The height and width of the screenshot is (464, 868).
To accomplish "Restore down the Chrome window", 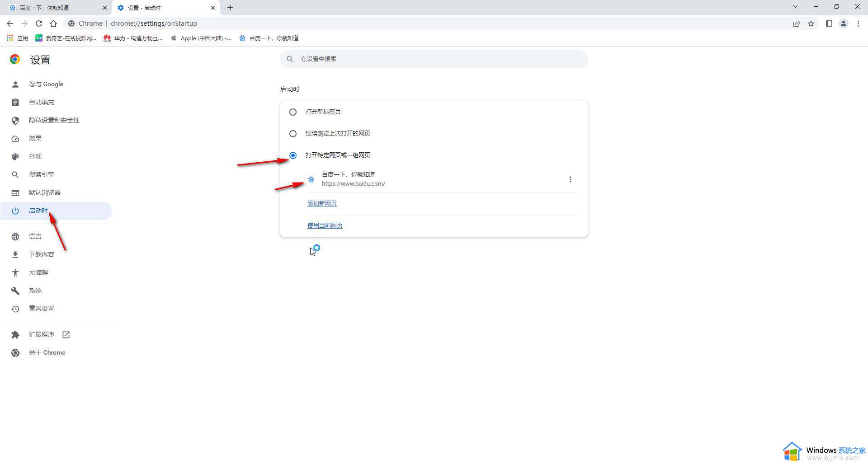I will [x=837, y=6].
